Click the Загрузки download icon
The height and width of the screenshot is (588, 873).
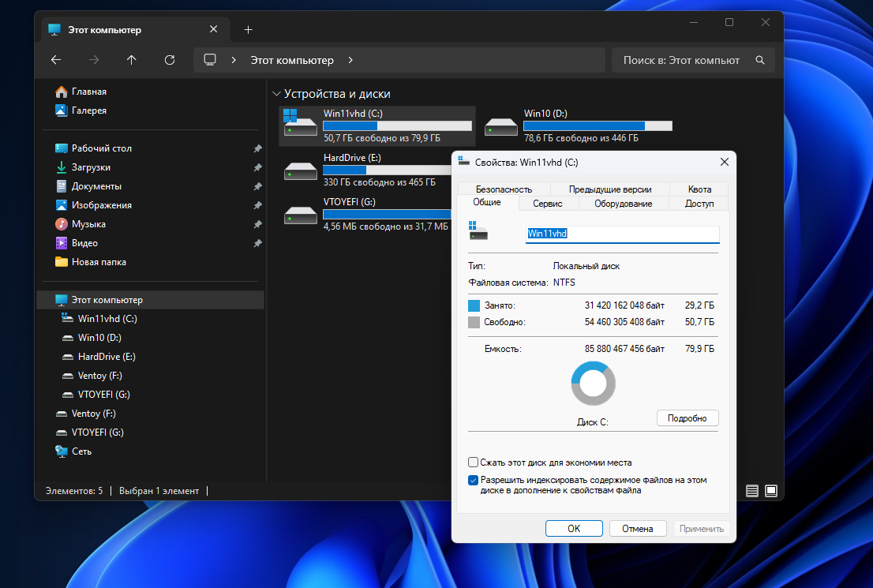62,167
